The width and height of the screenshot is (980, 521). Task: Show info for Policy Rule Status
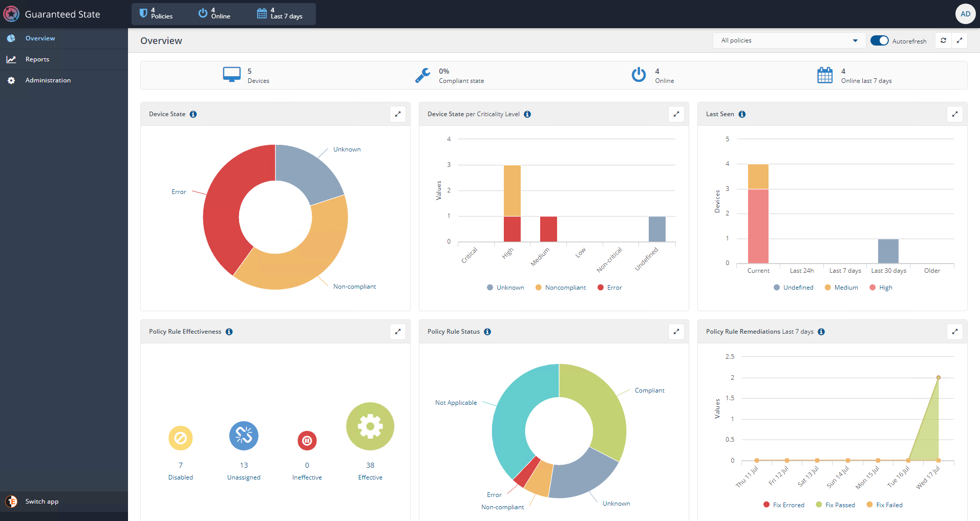(x=487, y=332)
